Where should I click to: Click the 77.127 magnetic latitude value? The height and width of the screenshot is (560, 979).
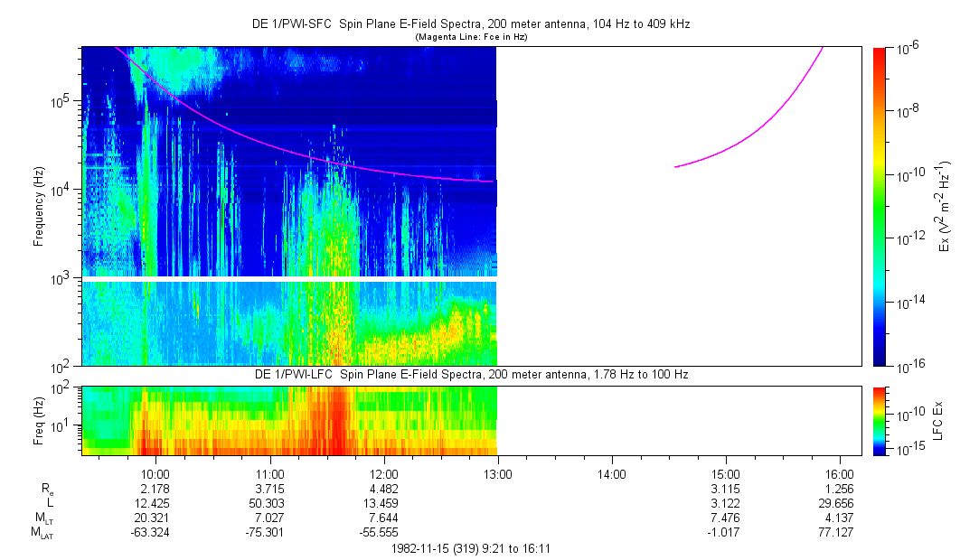(840, 533)
